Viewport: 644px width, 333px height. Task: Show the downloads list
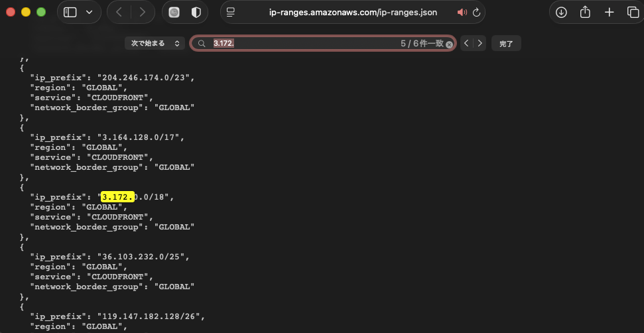tap(561, 12)
